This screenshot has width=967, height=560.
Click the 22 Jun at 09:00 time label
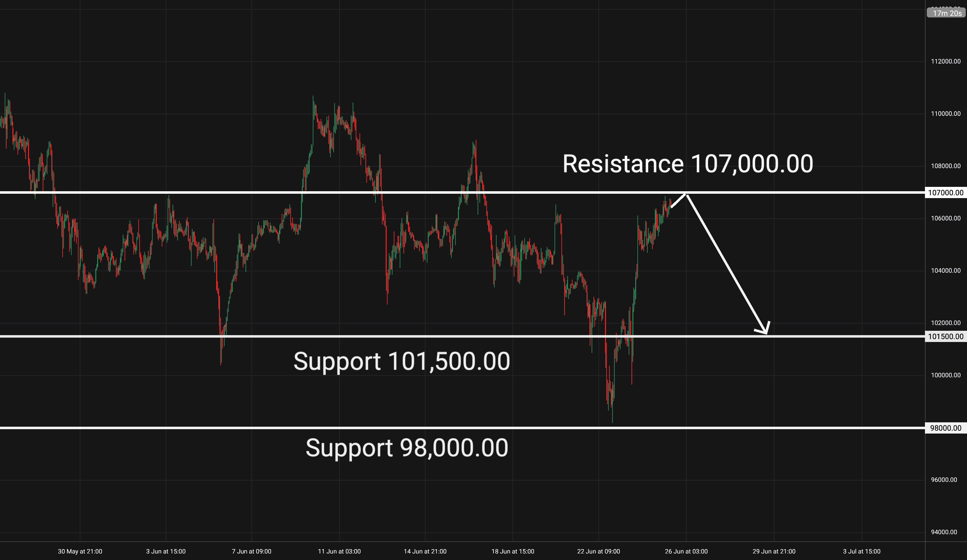[598, 551]
